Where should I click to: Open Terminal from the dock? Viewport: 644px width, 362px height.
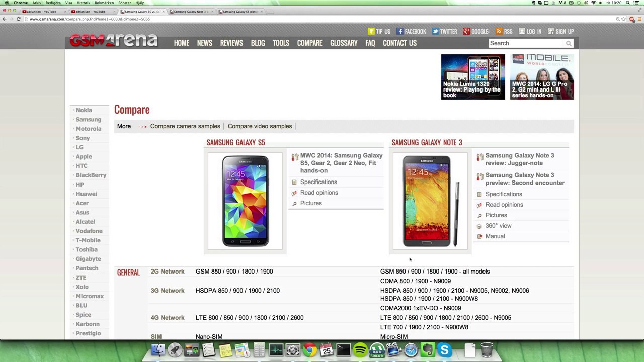[x=344, y=350]
